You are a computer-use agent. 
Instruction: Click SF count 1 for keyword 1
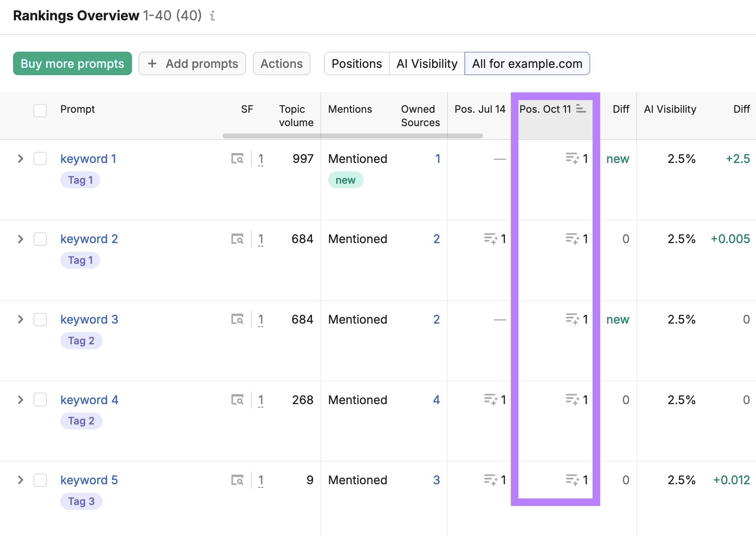coord(261,159)
